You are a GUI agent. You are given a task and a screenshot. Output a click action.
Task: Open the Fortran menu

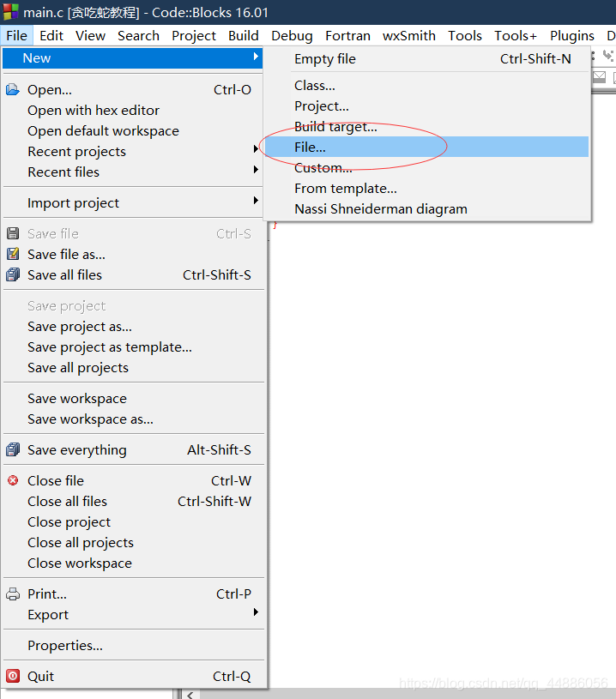348,36
